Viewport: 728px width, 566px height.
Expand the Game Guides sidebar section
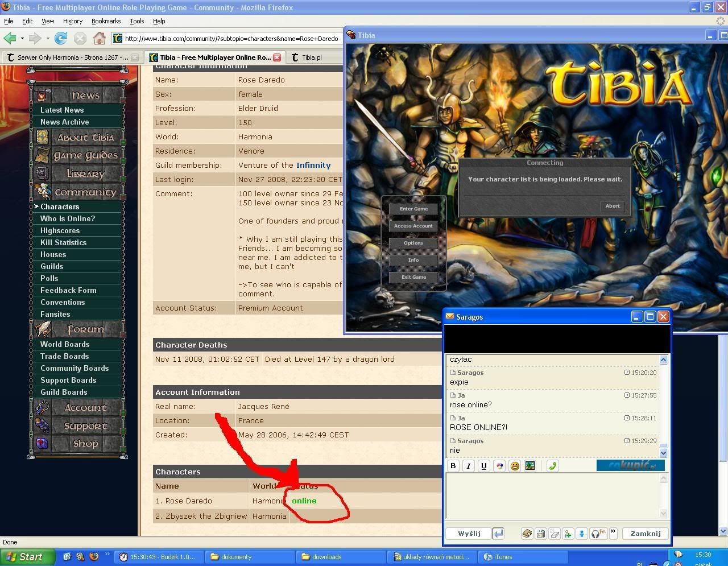(x=78, y=155)
